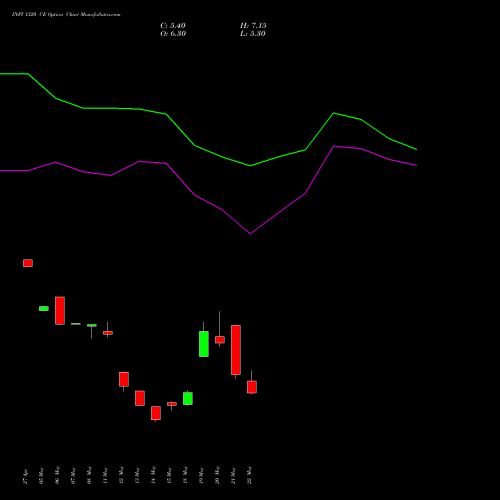Select the 06 May date label
This screenshot has width=500, height=500.
[57, 475]
